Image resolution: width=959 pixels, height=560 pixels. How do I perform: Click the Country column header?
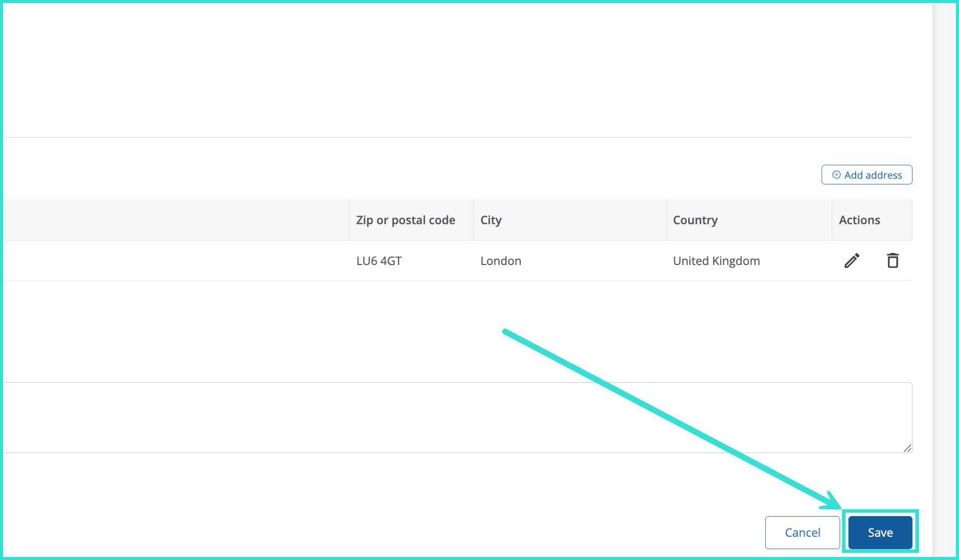click(x=695, y=220)
